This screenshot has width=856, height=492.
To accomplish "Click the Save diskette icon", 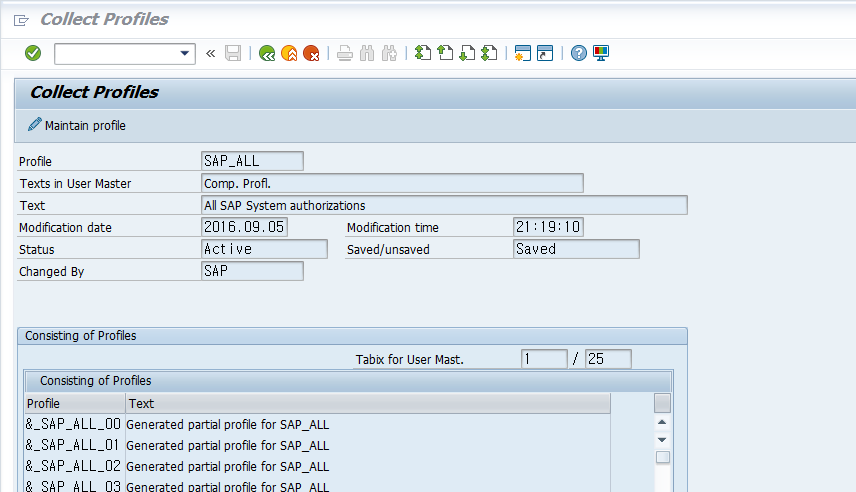I will 233,53.
